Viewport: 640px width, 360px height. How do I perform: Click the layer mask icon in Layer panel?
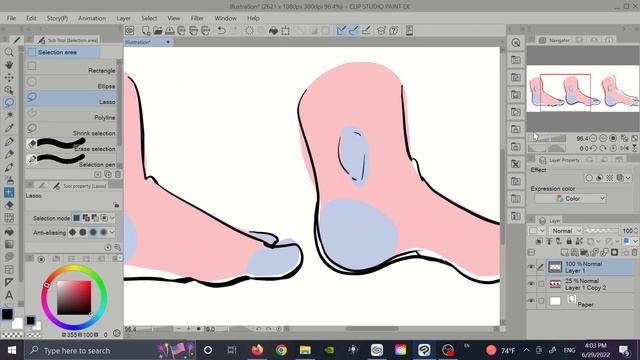coord(614,253)
